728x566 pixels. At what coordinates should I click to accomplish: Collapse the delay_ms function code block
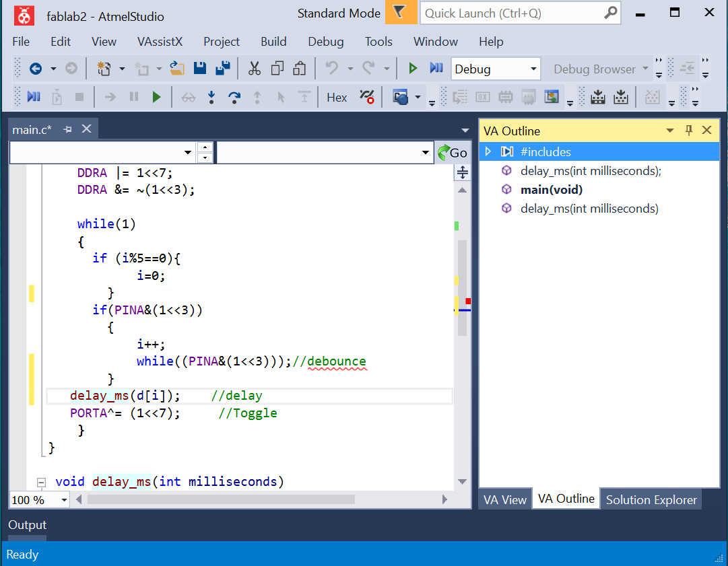pos(41,483)
